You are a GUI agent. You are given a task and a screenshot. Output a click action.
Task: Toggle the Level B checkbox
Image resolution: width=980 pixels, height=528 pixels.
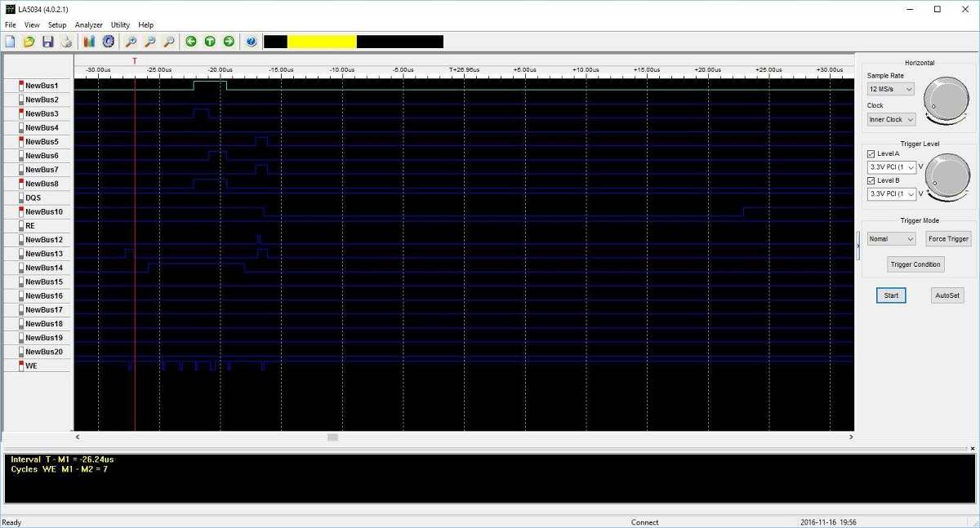coord(871,180)
